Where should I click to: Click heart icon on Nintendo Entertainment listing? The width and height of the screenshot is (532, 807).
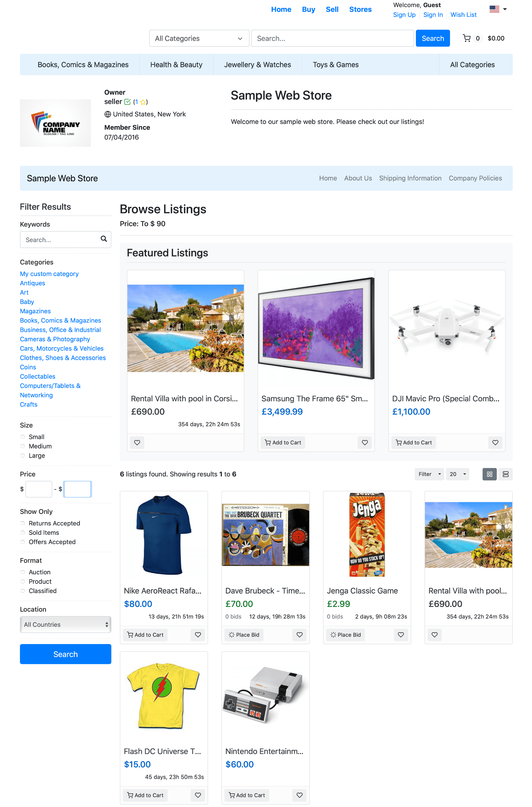[x=299, y=795]
